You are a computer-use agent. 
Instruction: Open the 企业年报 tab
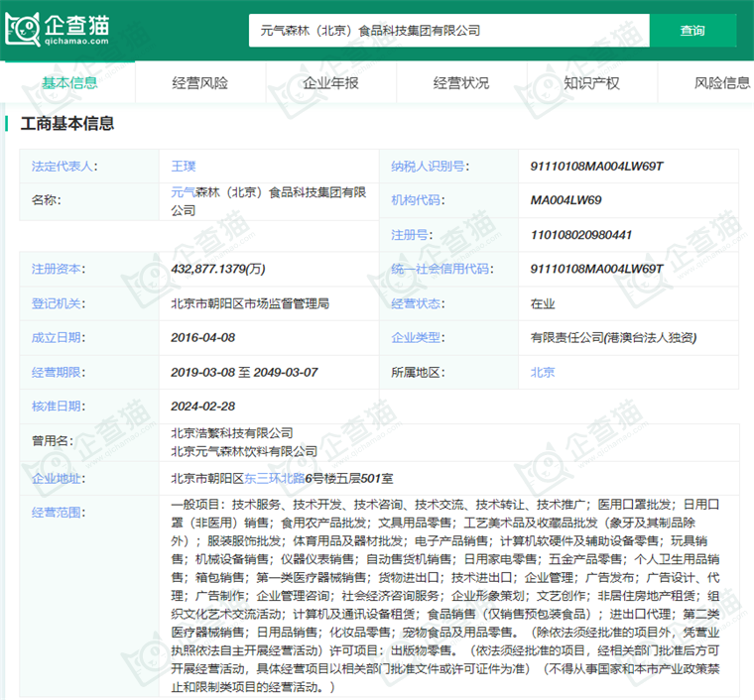[330, 83]
